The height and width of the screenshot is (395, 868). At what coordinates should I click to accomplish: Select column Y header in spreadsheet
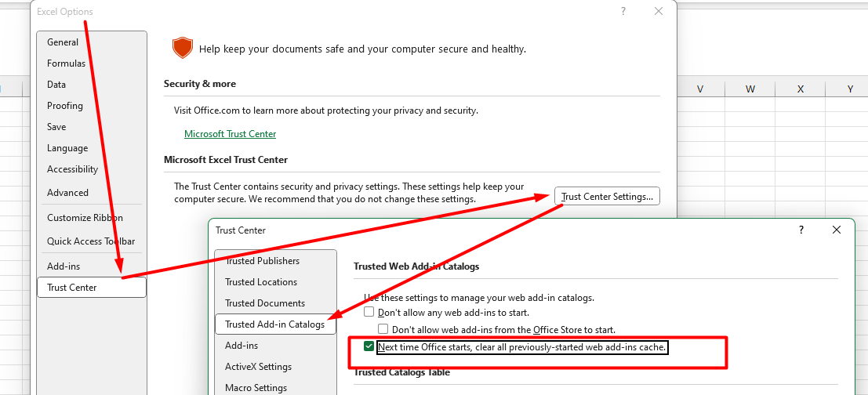847,89
